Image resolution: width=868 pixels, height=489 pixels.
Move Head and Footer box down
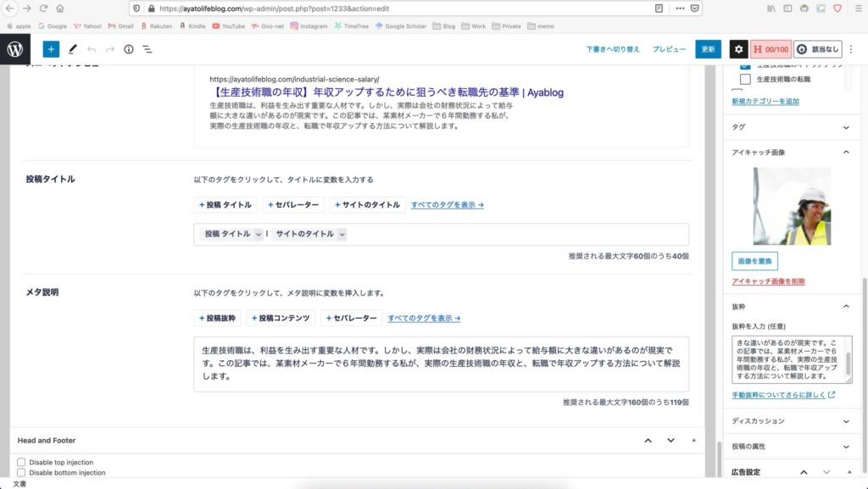coord(670,441)
